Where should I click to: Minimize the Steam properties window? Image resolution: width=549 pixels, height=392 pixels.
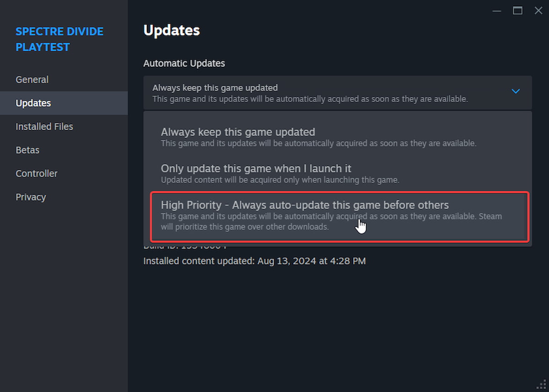click(x=497, y=10)
